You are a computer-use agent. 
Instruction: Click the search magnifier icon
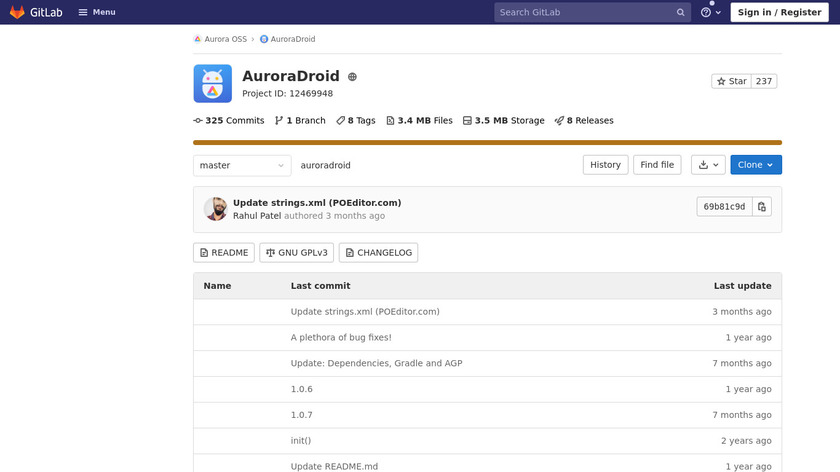click(x=680, y=12)
